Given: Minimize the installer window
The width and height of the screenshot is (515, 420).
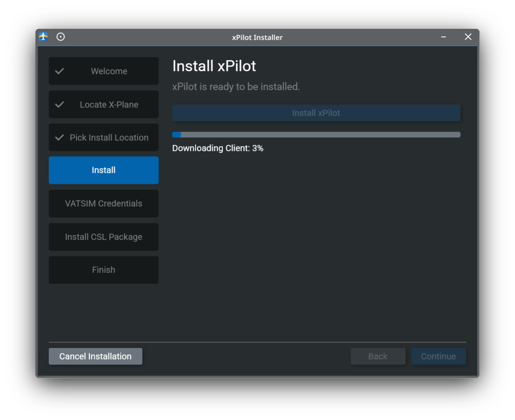Looking at the screenshot, I should (443, 37).
